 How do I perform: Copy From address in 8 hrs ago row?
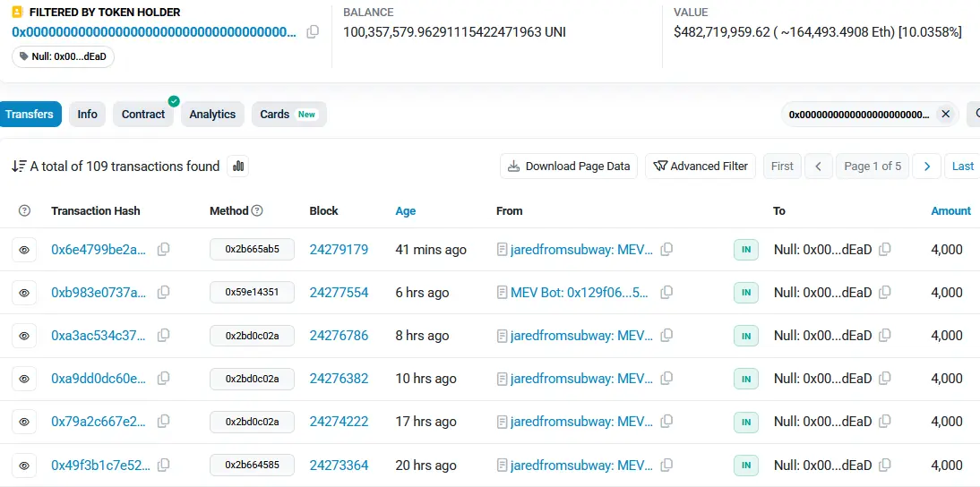coord(666,336)
